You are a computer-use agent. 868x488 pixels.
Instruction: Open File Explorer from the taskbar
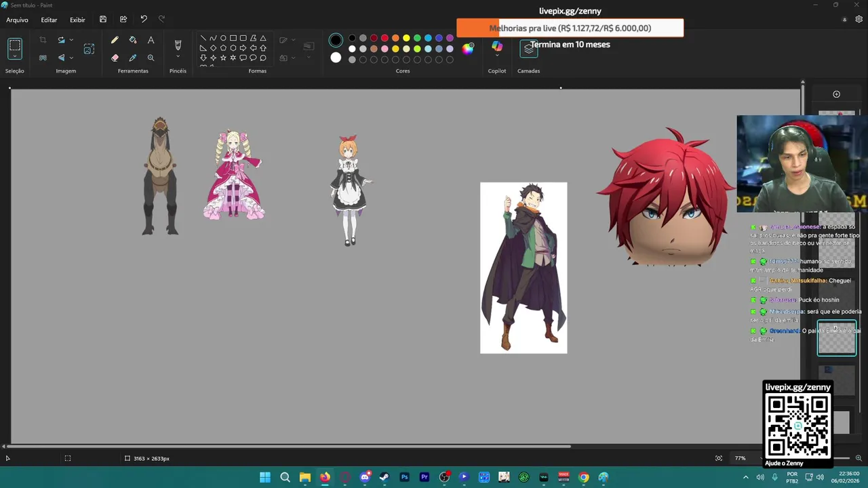[305, 477]
